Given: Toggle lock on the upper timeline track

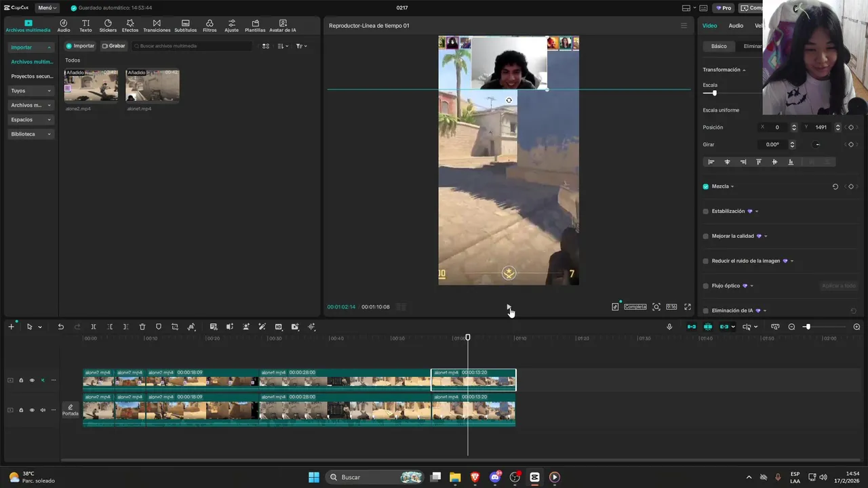Looking at the screenshot, I should tap(21, 380).
